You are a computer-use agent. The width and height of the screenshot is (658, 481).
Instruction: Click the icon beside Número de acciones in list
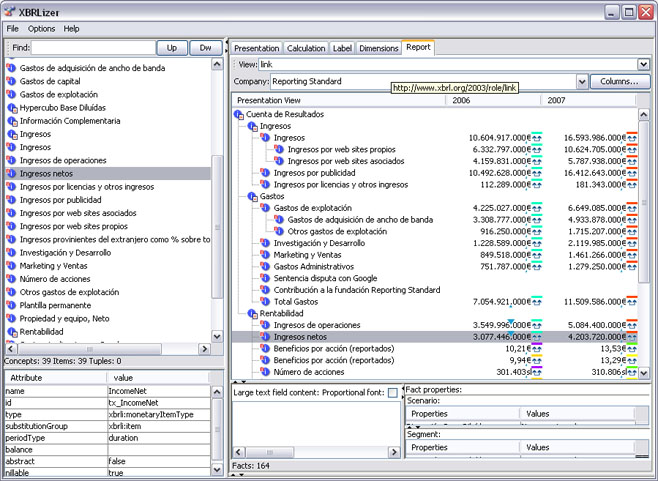[11, 279]
